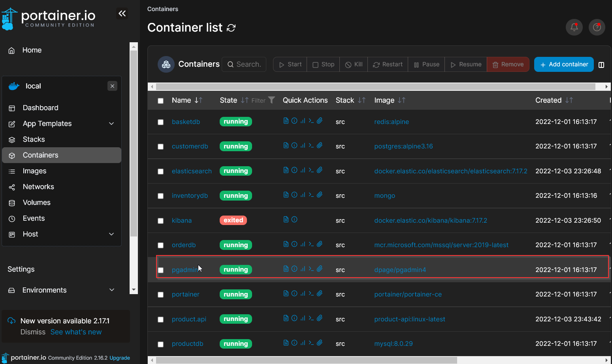Dismiss the new version notice
Image resolution: width=612 pixels, height=364 pixels.
tap(33, 332)
